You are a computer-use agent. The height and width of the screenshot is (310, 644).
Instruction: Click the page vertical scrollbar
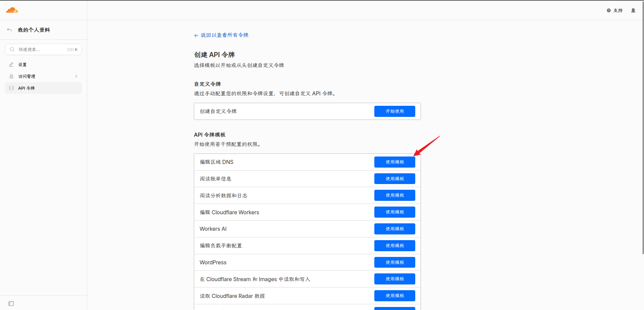(643, 128)
